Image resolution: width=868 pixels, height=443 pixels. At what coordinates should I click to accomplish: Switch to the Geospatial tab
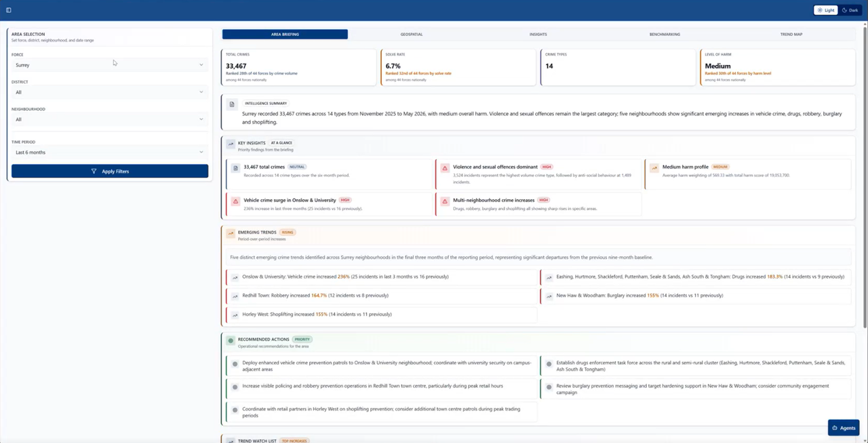pos(412,34)
